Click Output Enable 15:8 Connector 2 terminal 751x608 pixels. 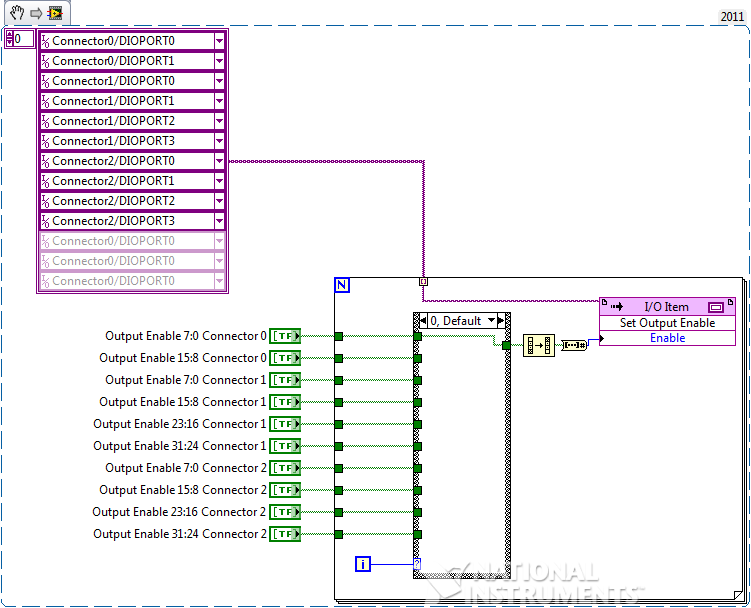click(x=285, y=490)
